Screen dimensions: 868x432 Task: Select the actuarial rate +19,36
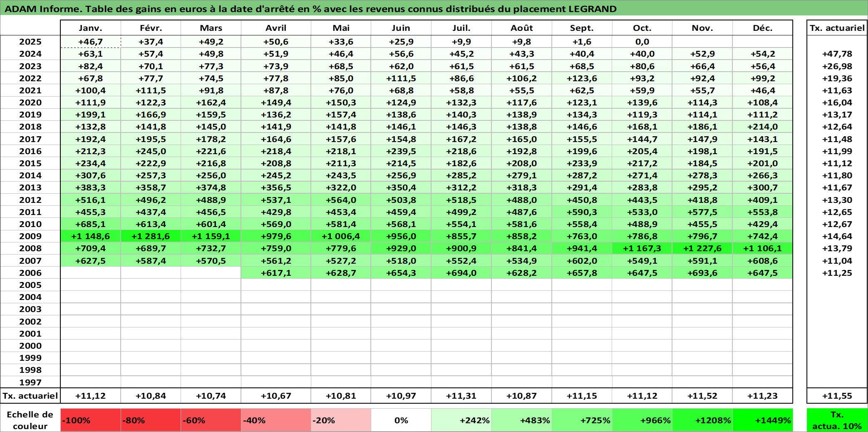click(837, 78)
